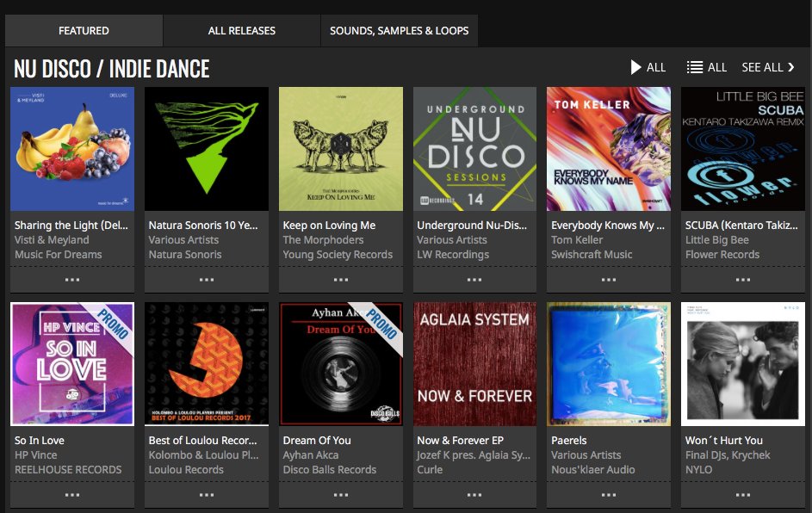Viewport: 812px width, 513px height.
Task: Open Loulou Records label page
Action: pos(186,469)
